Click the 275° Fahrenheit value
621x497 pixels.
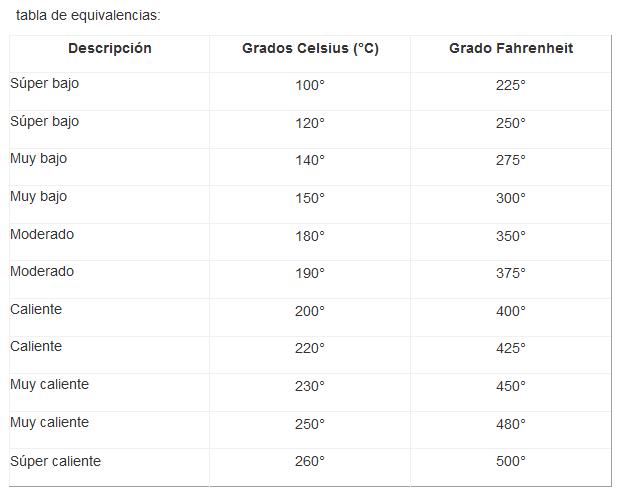(x=511, y=160)
